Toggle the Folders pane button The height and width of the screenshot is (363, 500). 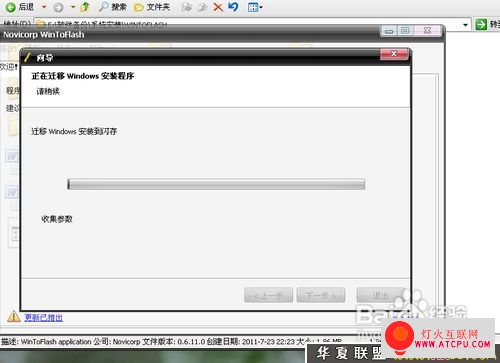[152, 7]
